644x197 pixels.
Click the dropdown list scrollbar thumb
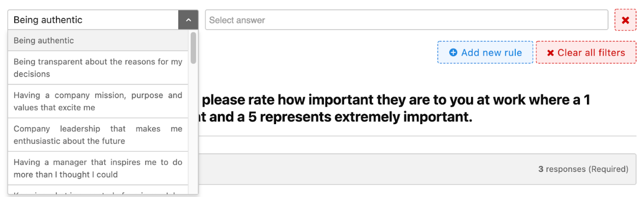tap(193, 47)
